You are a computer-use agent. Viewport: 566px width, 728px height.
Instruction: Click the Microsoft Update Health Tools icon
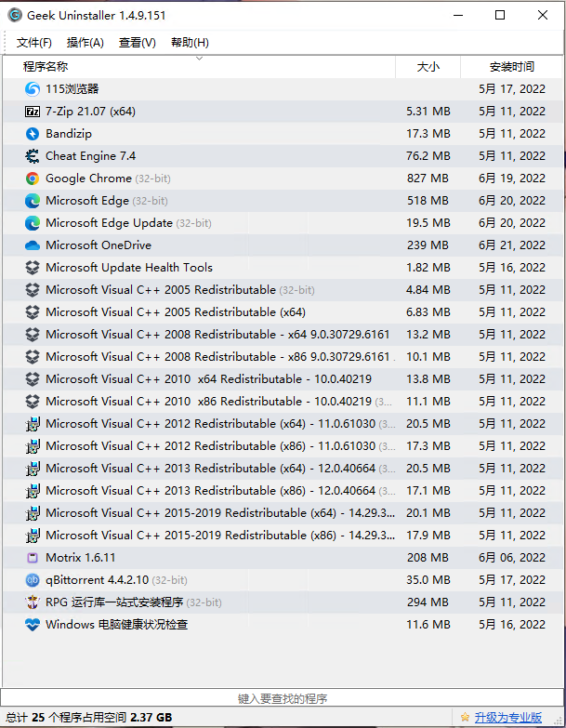pos(33,268)
